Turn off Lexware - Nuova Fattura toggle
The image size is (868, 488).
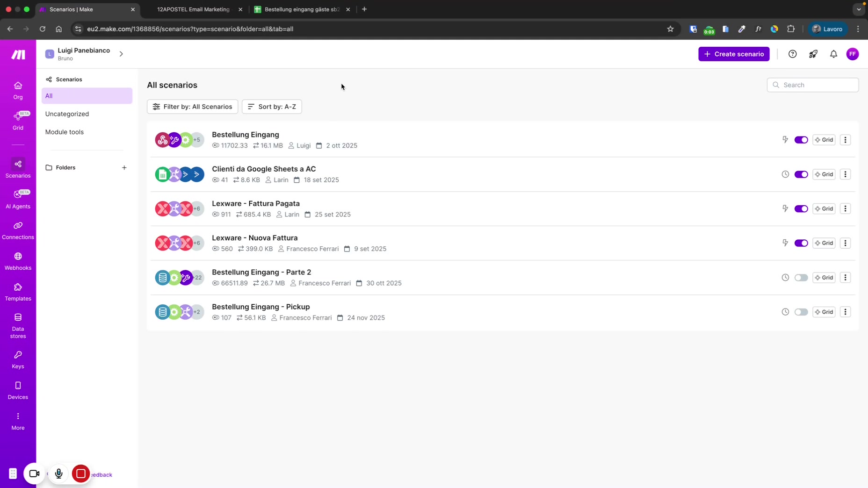(801, 243)
